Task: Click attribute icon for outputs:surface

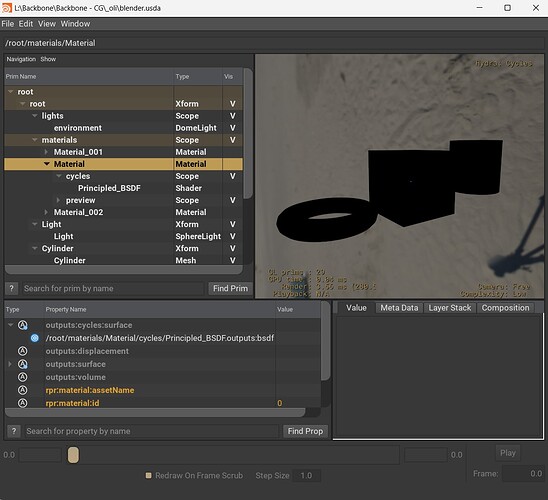Action: pyautogui.click(x=23, y=364)
